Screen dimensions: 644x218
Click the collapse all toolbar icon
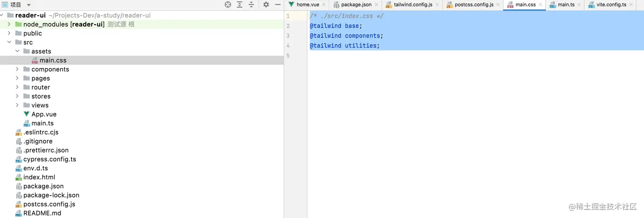tap(252, 5)
